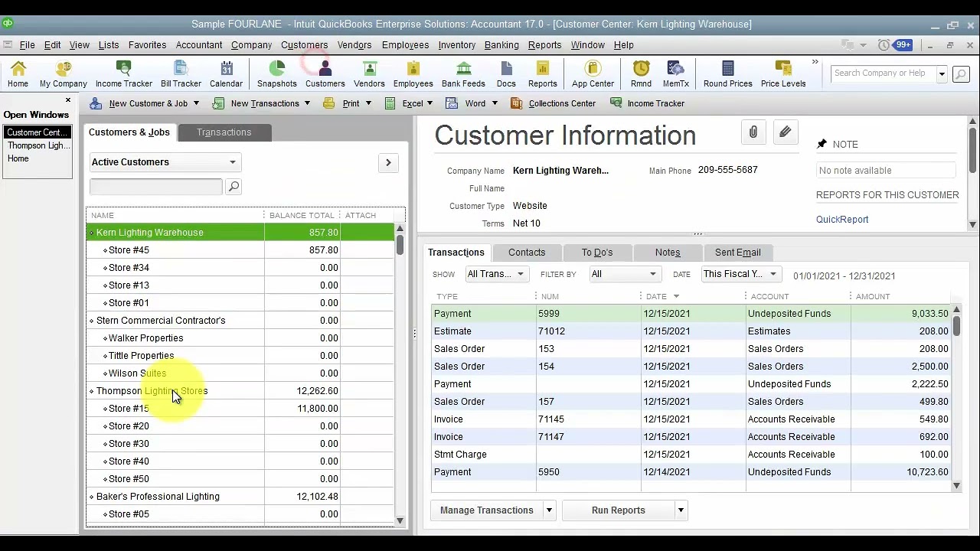Open Run Reports dropdown arrow

pyautogui.click(x=681, y=510)
